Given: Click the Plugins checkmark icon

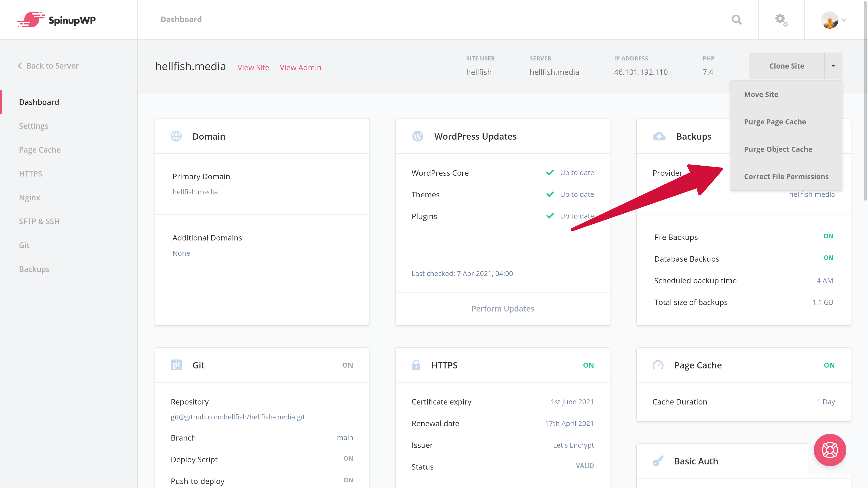Looking at the screenshot, I should click(x=550, y=216).
